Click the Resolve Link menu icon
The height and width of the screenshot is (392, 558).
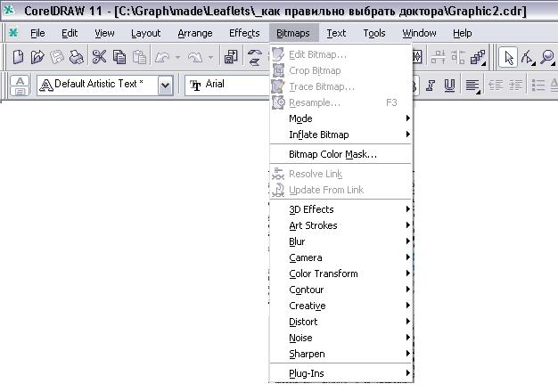[278, 174]
